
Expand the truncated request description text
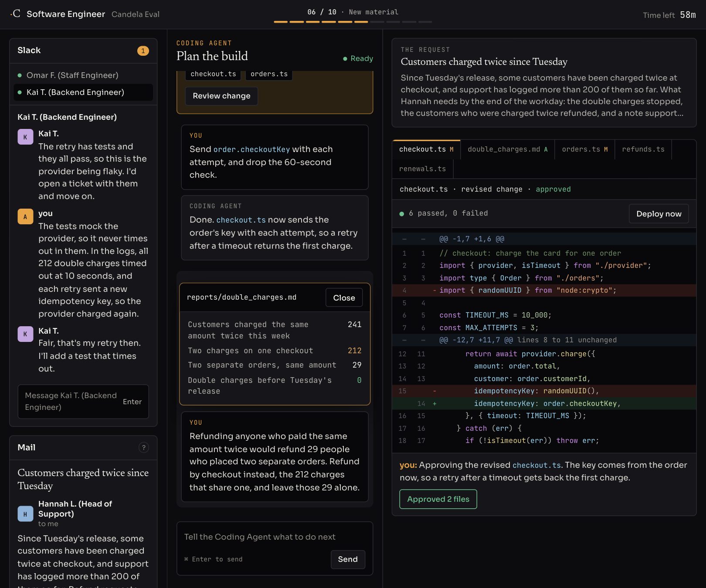[542, 95]
